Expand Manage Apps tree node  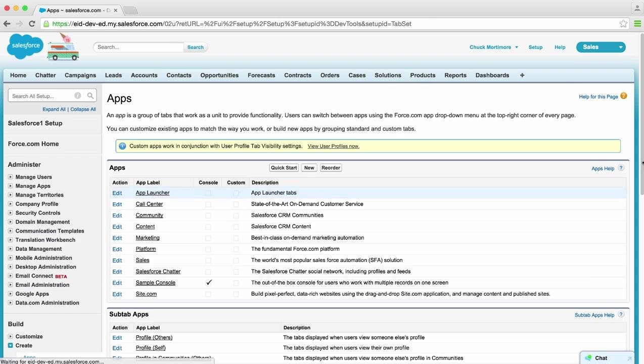coord(10,186)
